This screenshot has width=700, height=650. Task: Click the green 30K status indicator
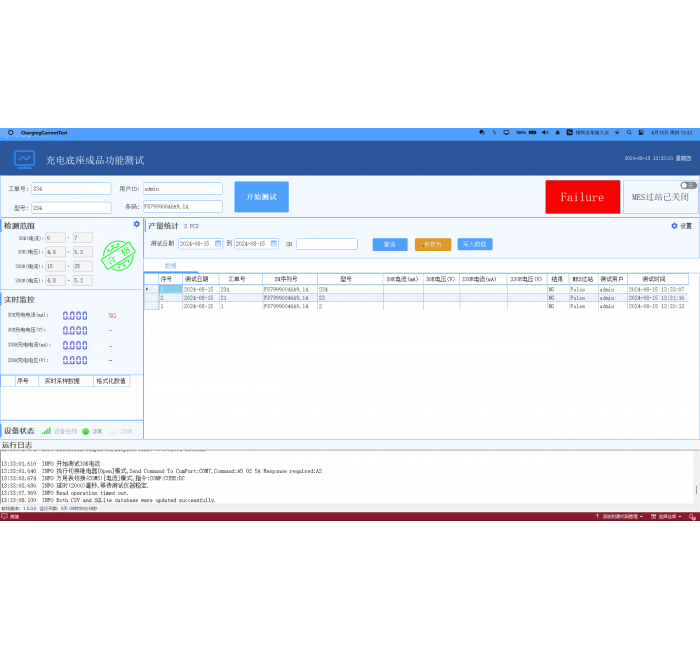[x=86, y=431]
